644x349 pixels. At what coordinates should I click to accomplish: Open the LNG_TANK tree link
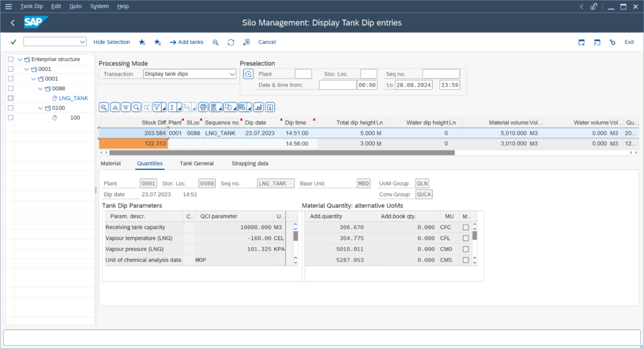pos(73,98)
